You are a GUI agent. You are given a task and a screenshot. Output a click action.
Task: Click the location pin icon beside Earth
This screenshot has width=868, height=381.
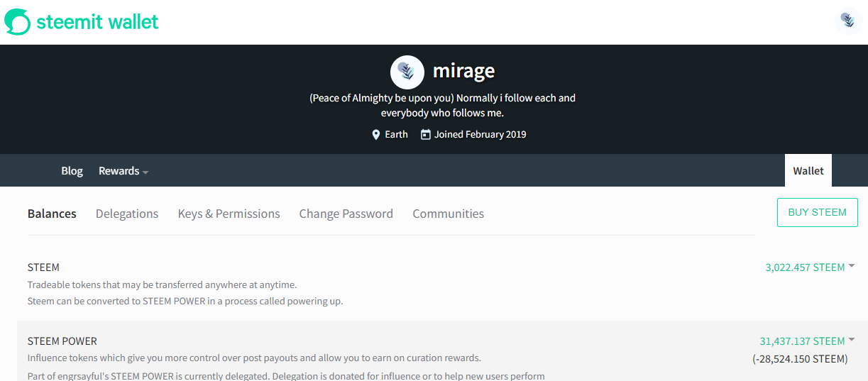click(x=376, y=134)
